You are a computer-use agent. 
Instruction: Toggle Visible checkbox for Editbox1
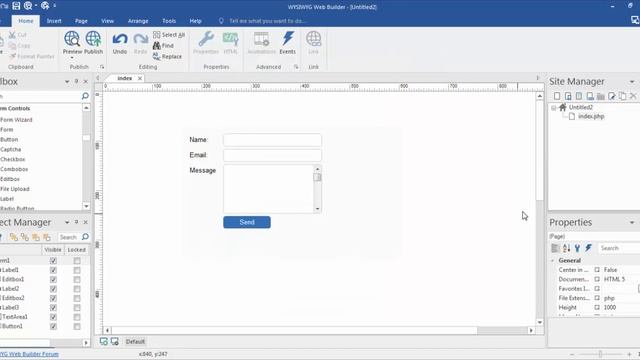[x=53, y=280]
